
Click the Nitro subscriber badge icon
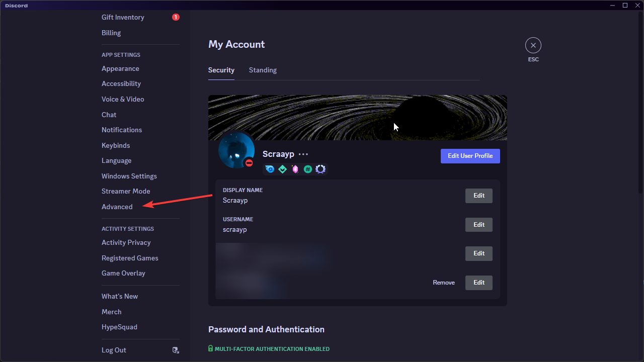pyautogui.click(x=270, y=169)
